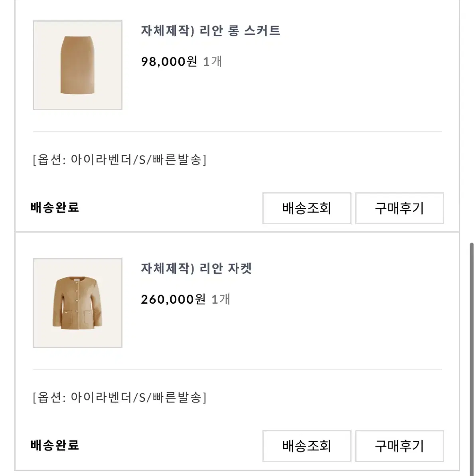
Task: Select the skirt's 아이라벤더/S/빠른발송 option text
Action: [120, 160]
